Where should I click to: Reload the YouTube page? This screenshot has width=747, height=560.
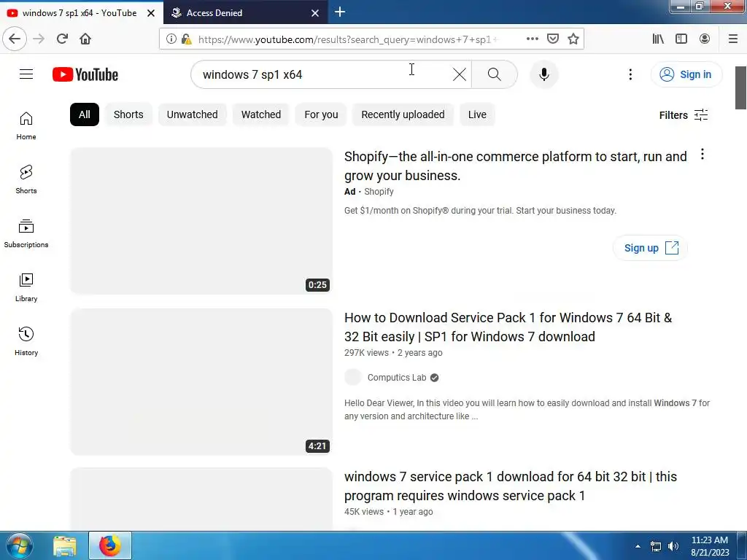point(63,39)
